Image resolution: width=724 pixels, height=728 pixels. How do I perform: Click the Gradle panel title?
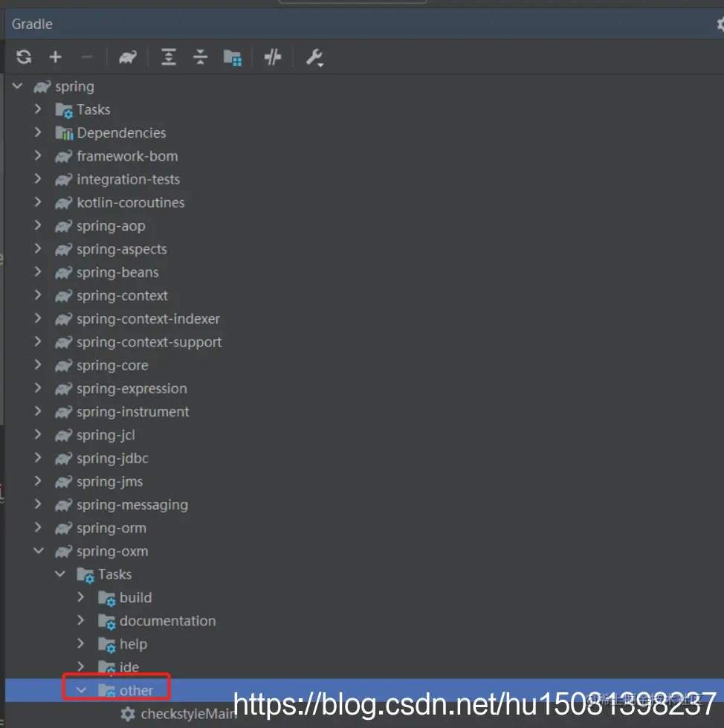click(x=32, y=24)
